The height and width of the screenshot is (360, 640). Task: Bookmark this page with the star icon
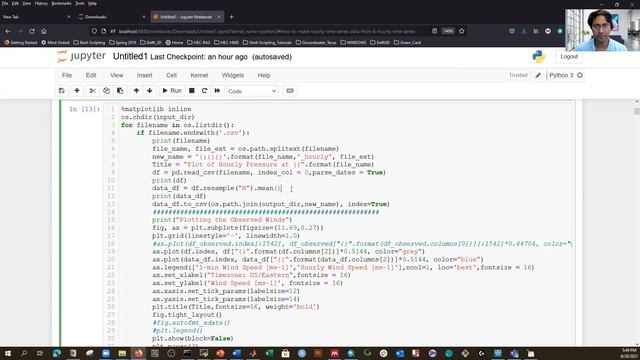462,31
